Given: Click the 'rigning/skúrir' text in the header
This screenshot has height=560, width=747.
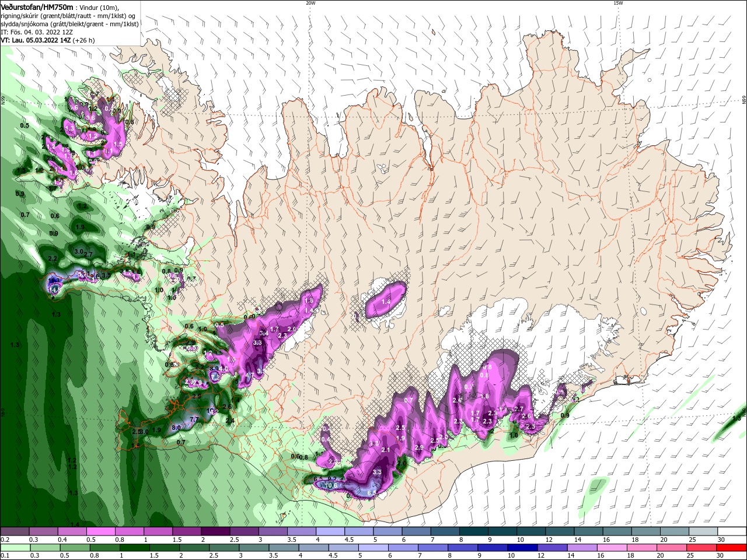Looking at the screenshot, I should (x=19, y=16).
